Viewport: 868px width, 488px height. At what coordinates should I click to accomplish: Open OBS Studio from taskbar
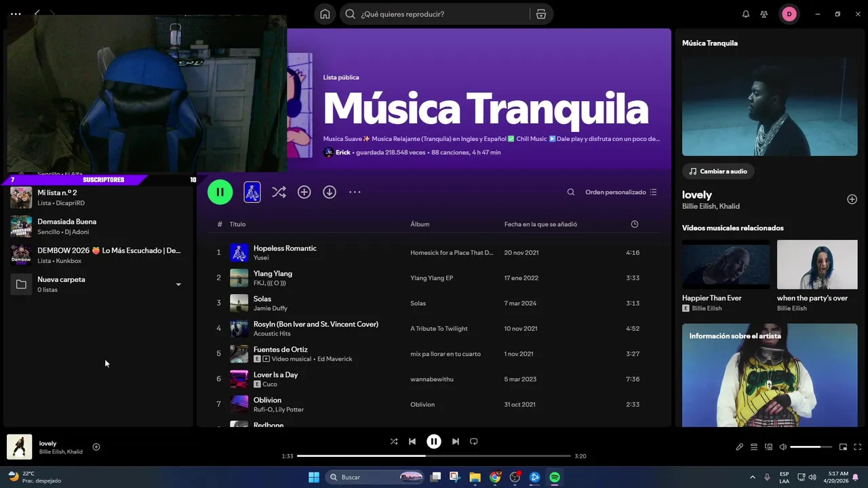point(515,477)
